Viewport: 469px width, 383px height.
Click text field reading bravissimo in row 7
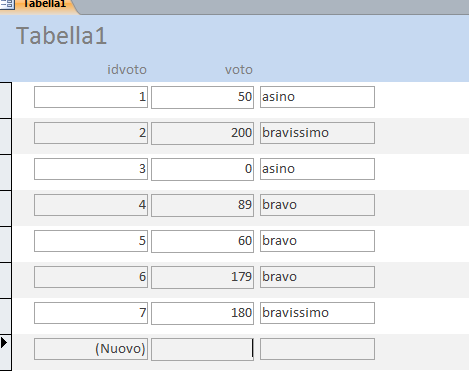[317, 313]
